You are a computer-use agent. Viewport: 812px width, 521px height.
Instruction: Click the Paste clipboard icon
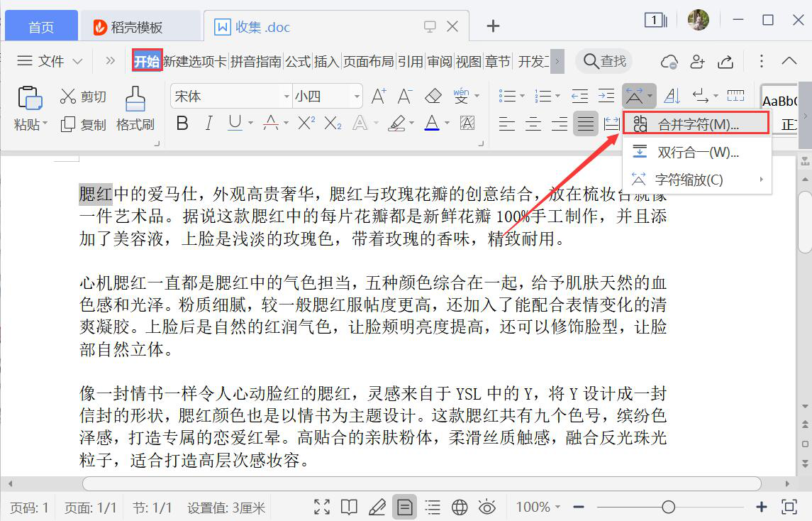[x=30, y=98]
